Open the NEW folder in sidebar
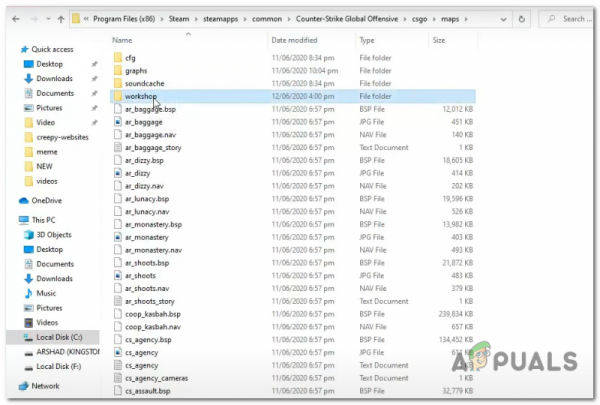Image resolution: width=600 pixels, height=405 pixels. [x=44, y=167]
